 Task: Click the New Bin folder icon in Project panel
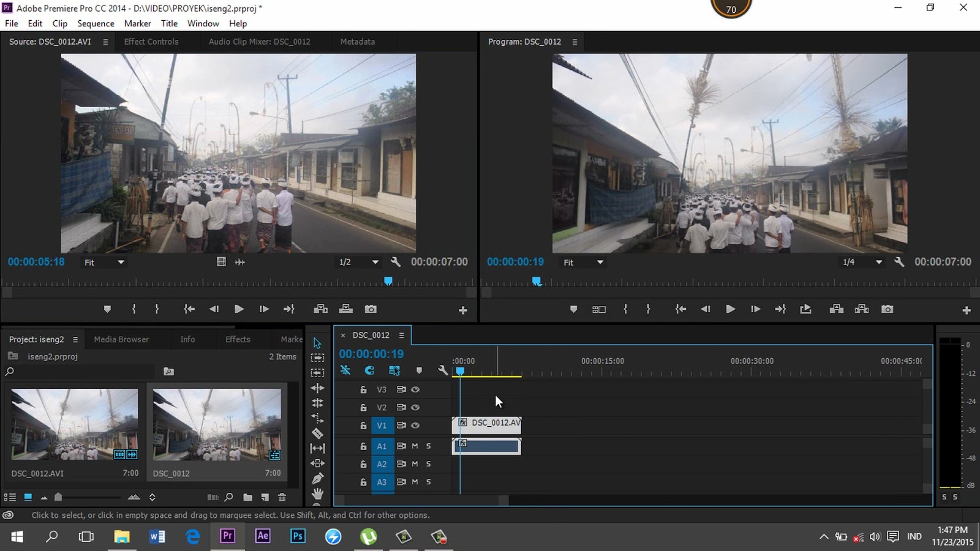point(247,497)
